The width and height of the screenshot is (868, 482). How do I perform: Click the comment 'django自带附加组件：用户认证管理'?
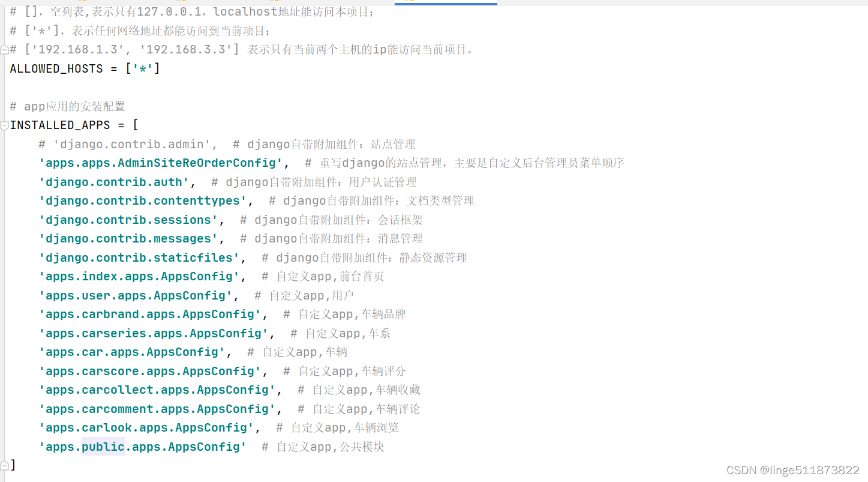321,182
